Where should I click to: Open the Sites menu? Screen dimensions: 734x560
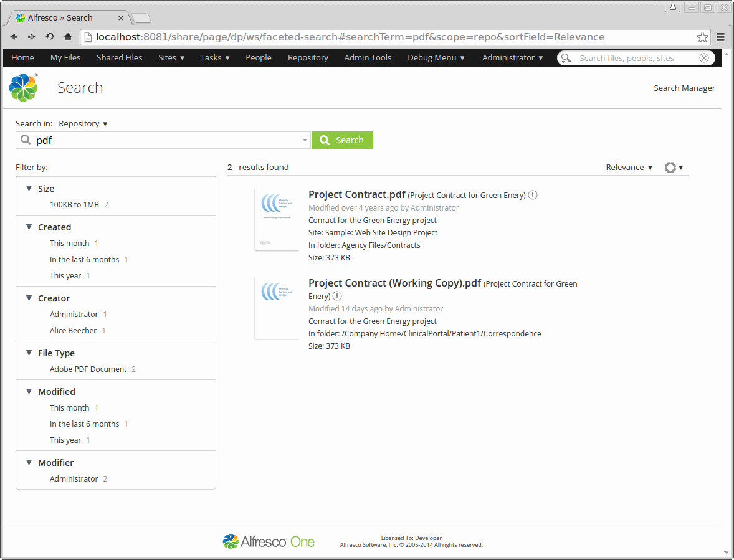[171, 57]
